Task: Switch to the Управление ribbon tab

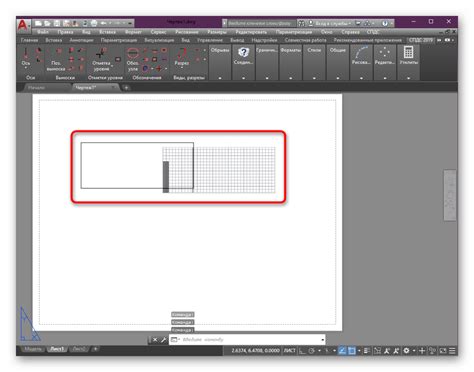Action: 210,40
